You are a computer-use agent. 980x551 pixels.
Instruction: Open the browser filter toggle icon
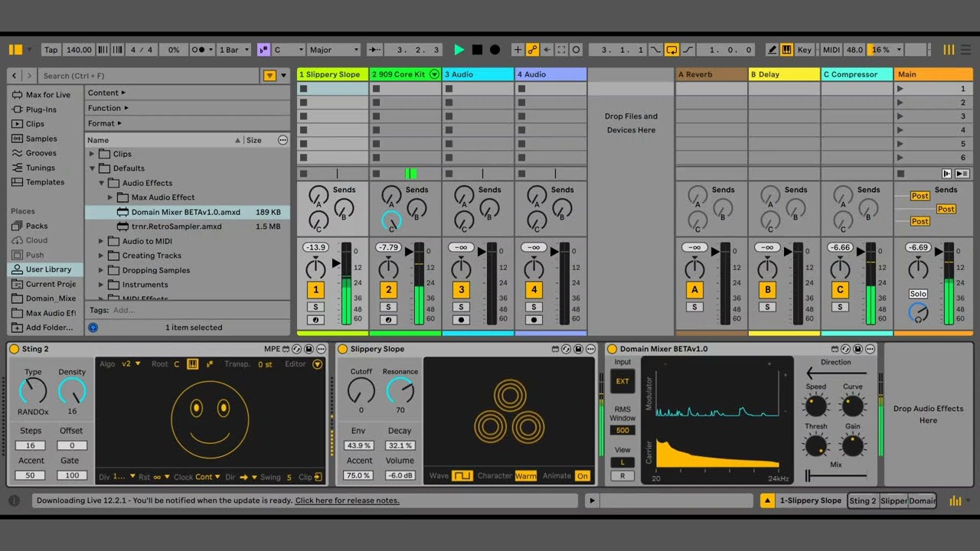pos(269,76)
